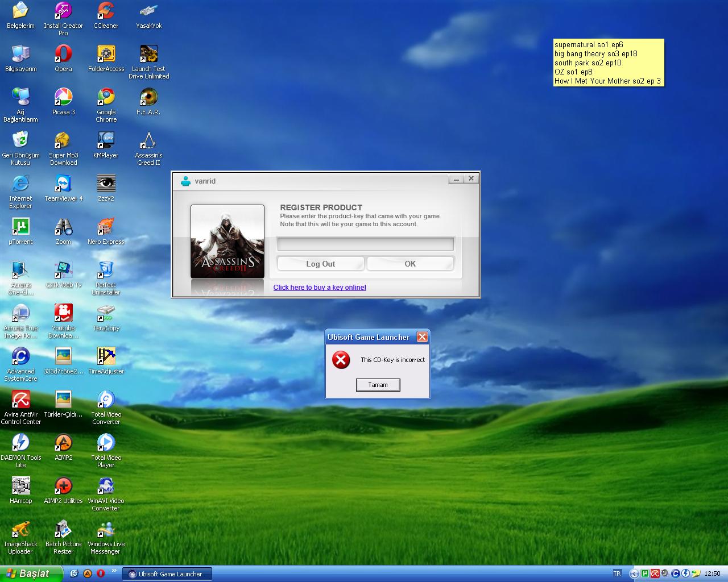The width and height of the screenshot is (728, 582).
Task: Click the Log Out button
Action: point(321,264)
